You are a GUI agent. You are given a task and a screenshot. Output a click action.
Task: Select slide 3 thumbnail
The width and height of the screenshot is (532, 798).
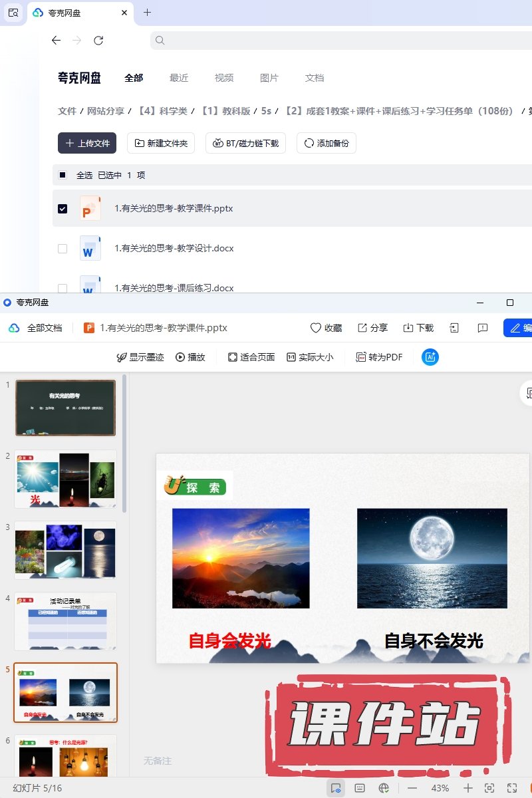coord(66,550)
